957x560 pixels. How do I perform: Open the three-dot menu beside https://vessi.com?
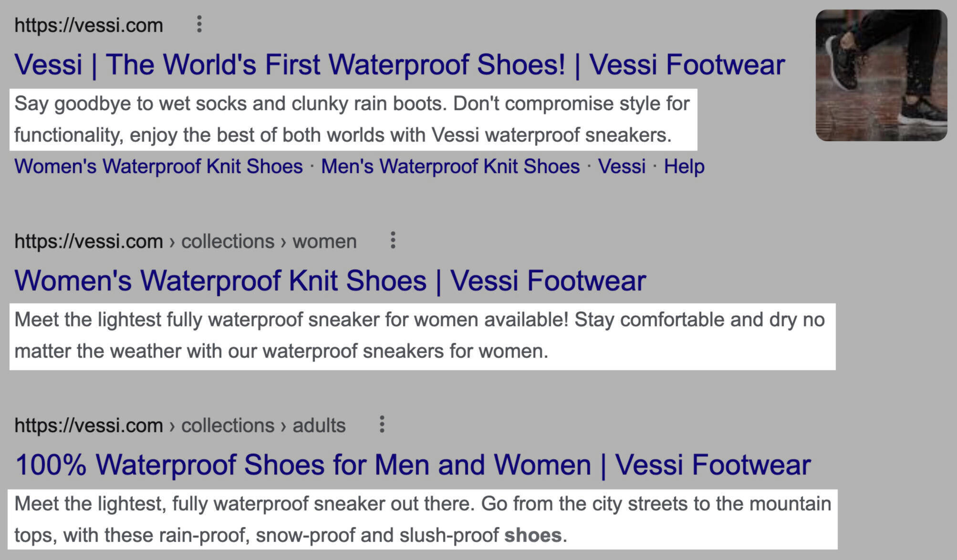[199, 24]
